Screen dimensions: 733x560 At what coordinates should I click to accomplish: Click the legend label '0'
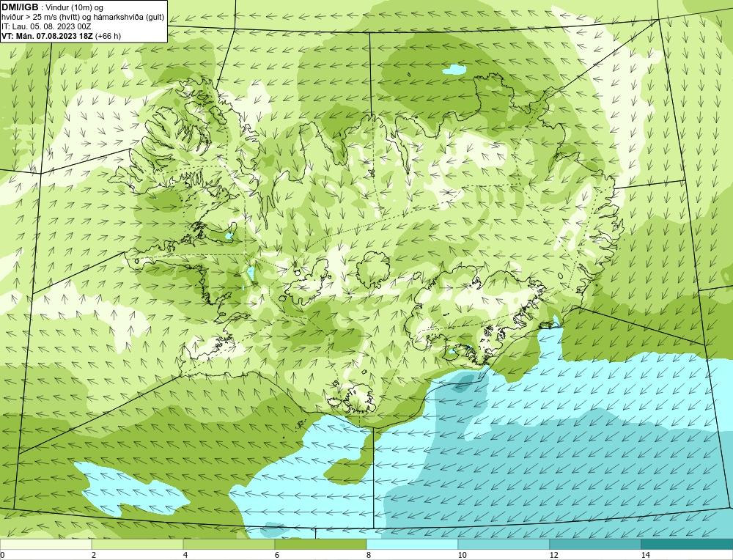3,555
